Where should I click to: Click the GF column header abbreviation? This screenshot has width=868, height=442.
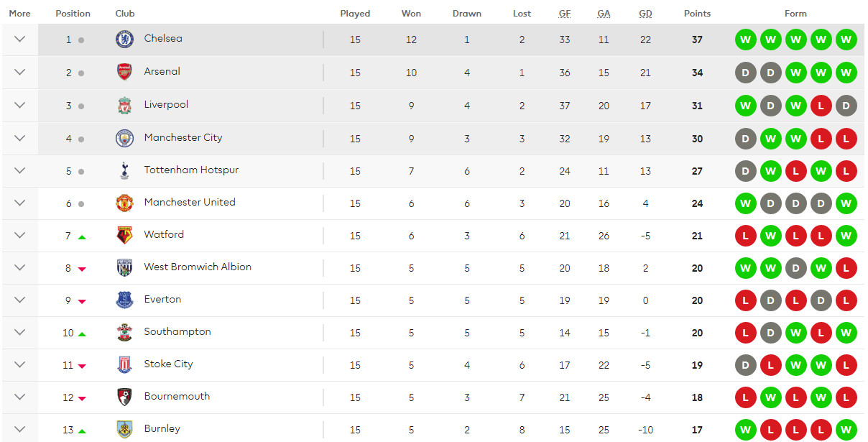(x=565, y=14)
